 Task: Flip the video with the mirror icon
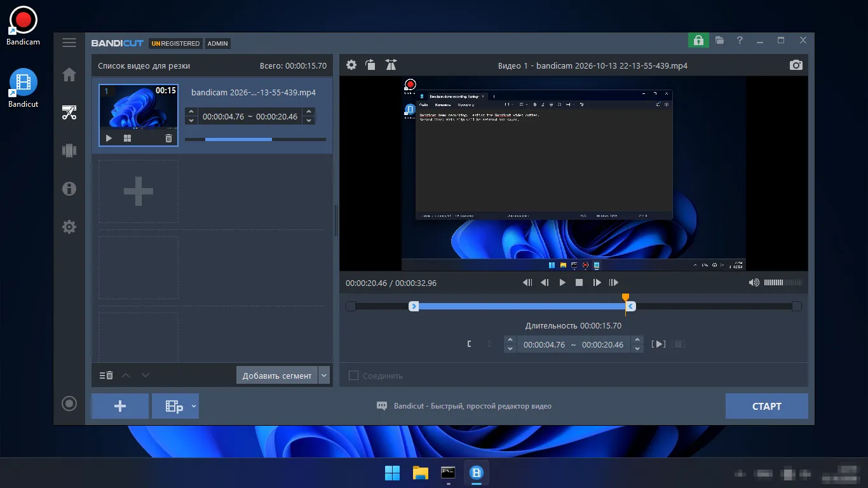391,65
